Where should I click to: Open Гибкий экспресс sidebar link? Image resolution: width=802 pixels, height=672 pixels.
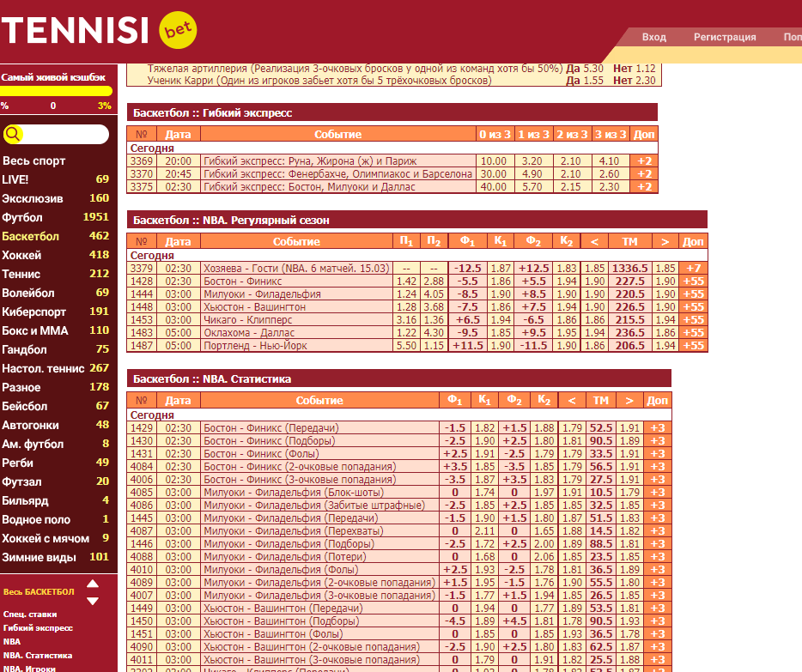click(38, 628)
